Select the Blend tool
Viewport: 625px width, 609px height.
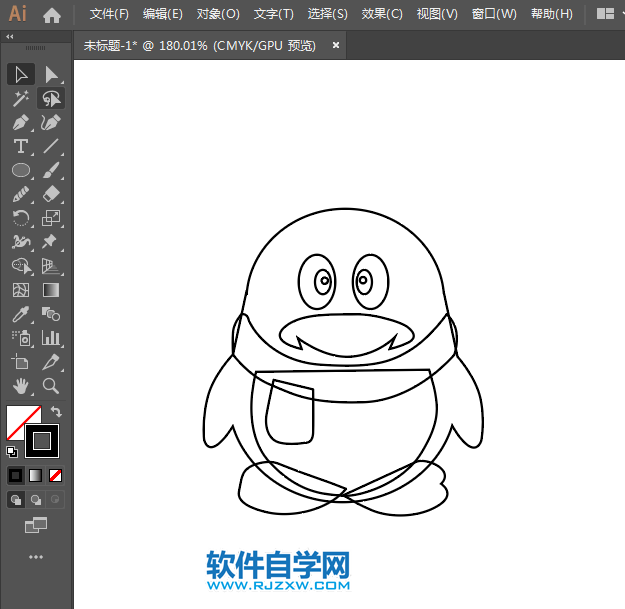(51, 314)
